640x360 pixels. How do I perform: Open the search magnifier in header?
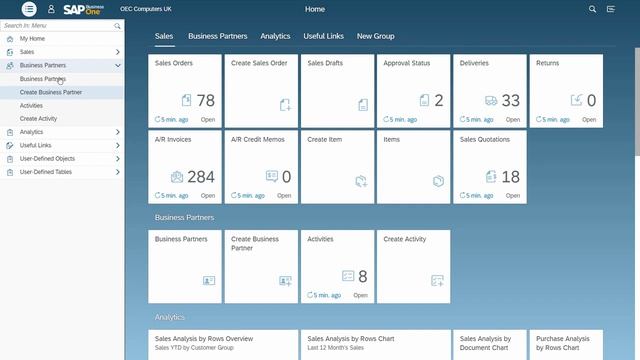click(x=592, y=9)
